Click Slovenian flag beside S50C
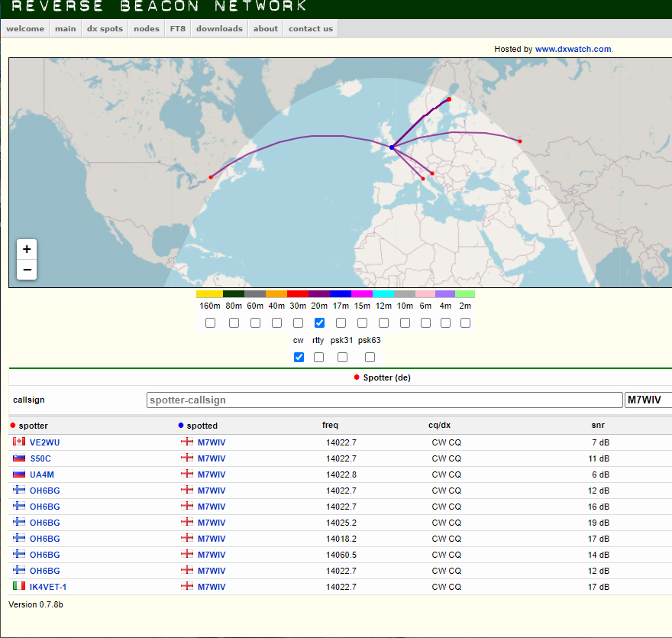Viewport: 672px width, 638px height. coord(19,458)
